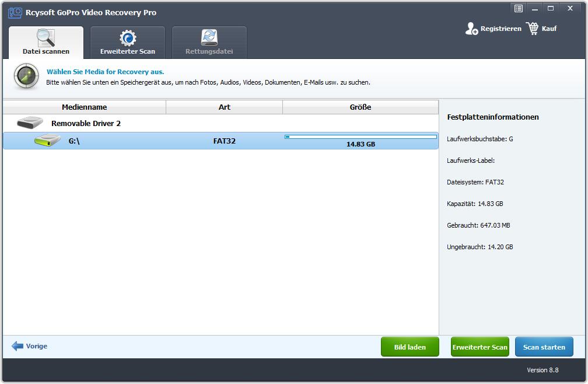This screenshot has width=588, height=384.
Task: Select the G:\ drive entry
Action: click(220, 141)
